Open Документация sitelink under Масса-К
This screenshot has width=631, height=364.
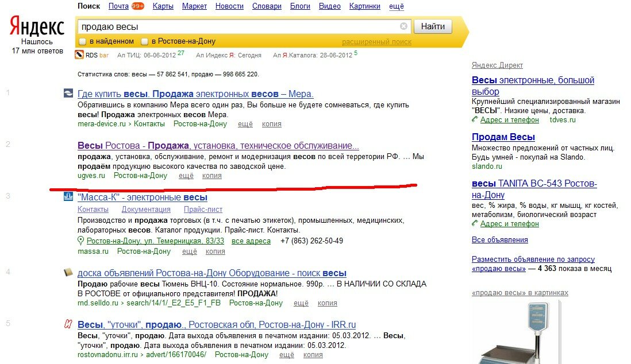coord(146,209)
